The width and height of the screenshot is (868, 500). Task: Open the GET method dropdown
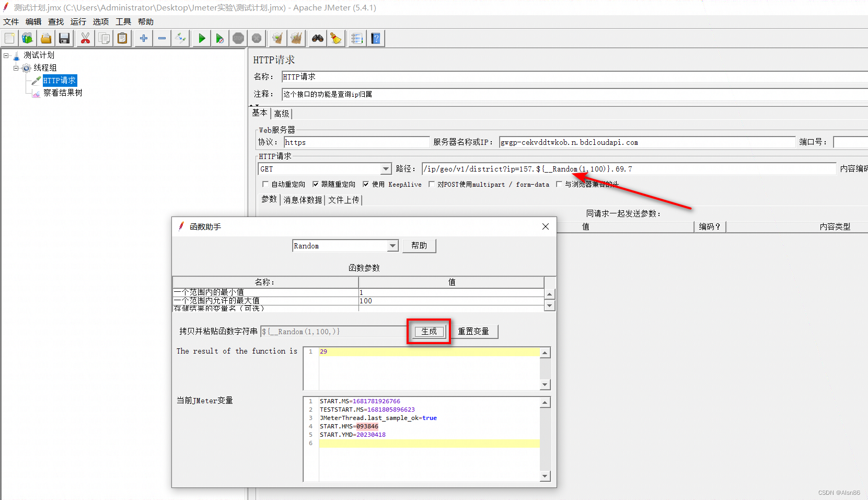386,169
